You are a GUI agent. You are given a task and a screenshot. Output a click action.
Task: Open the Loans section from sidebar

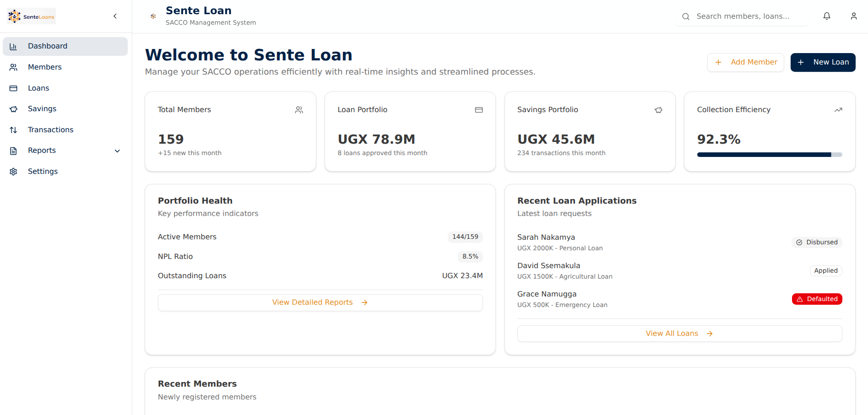[38, 88]
